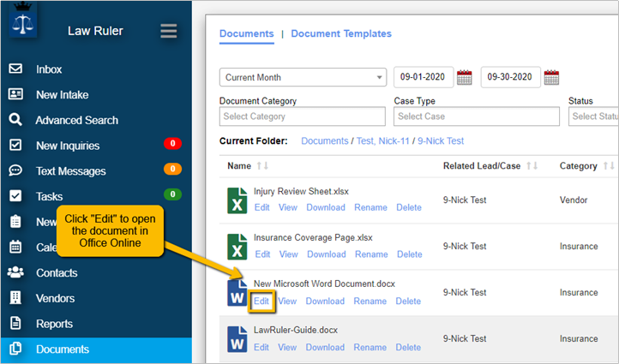Click the Word icon for New Microsoft Word Document.docx

pos(237,293)
